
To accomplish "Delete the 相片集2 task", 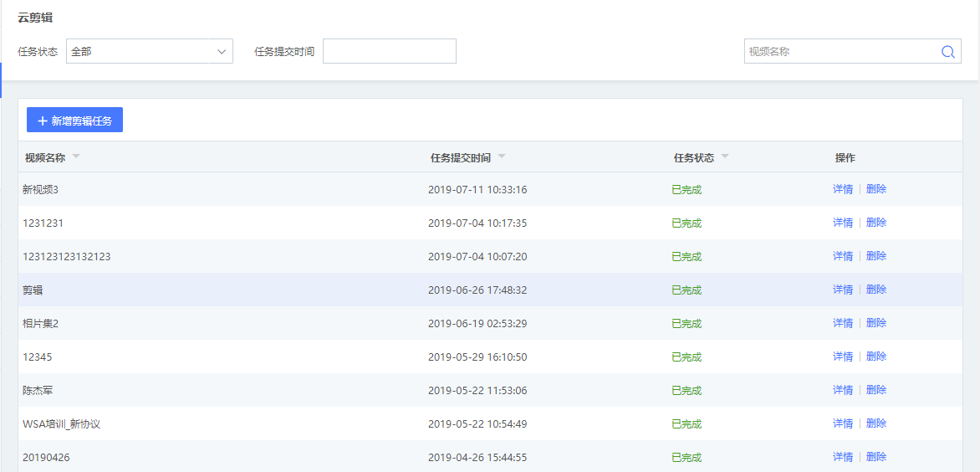I will coord(876,322).
